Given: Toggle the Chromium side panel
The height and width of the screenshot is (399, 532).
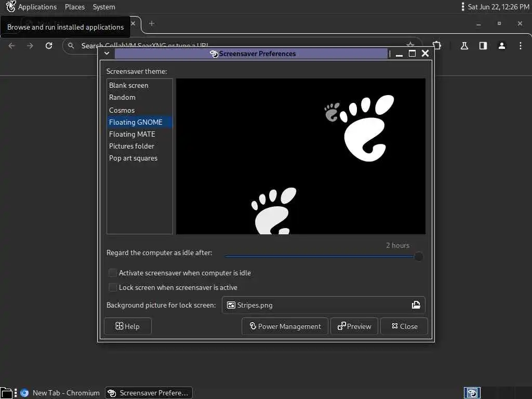Looking at the screenshot, I should click(x=483, y=46).
